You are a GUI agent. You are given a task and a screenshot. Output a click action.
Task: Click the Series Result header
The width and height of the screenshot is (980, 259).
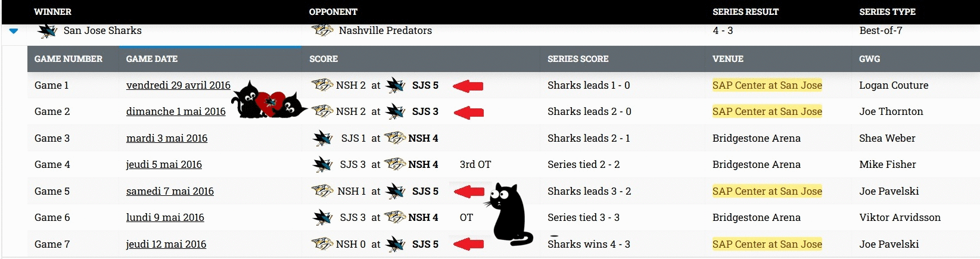(x=745, y=12)
